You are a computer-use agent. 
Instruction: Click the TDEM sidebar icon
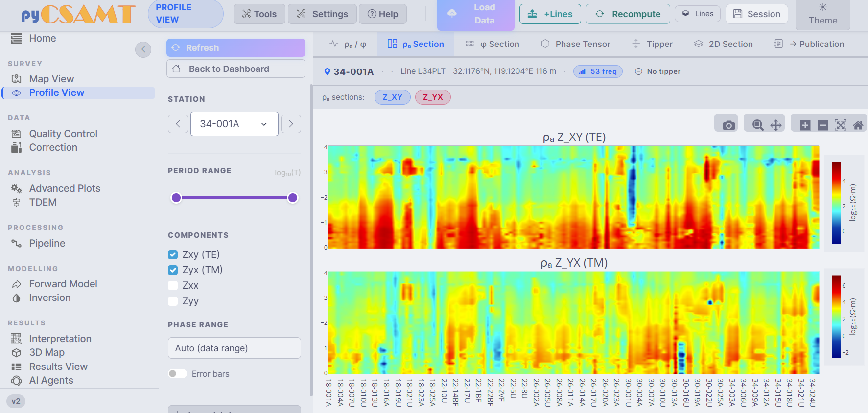16,202
